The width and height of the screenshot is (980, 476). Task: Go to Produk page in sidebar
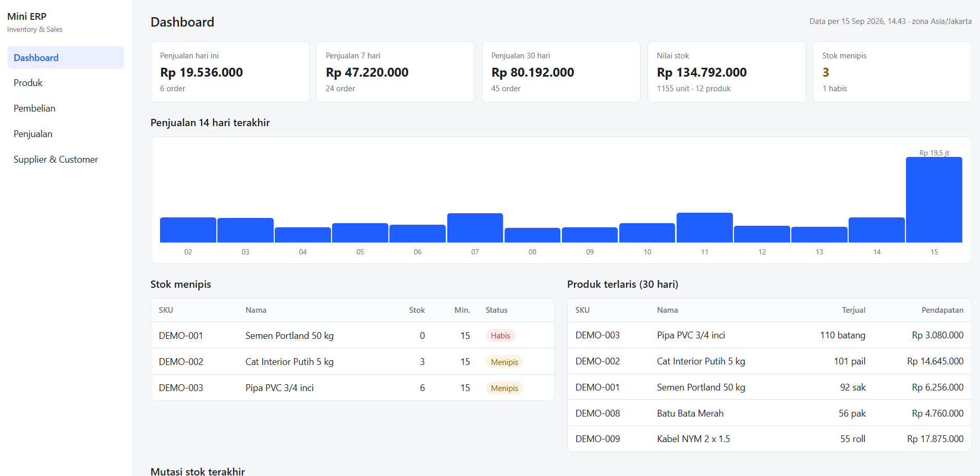click(66, 83)
